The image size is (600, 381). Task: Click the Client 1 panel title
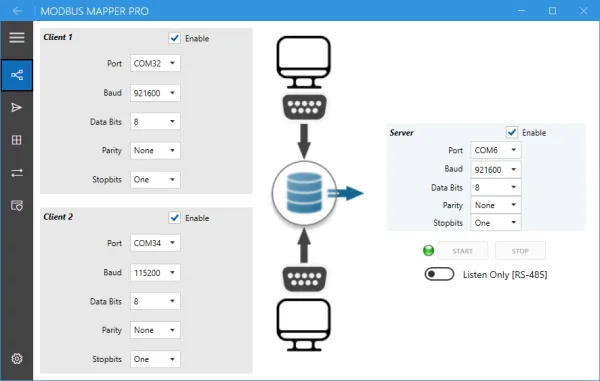coord(58,37)
